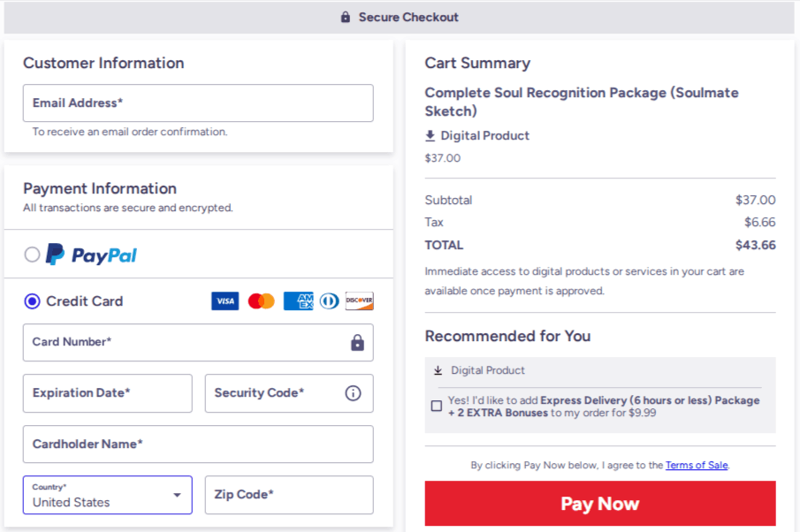Click the Mastercard logo
This screenshot has height=532, width=800.
coord(261,301)
